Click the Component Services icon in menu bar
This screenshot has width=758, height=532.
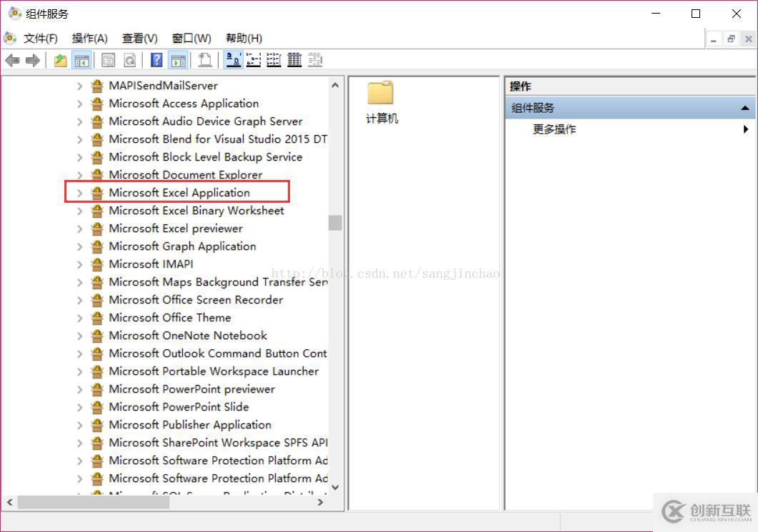[10, 38]
